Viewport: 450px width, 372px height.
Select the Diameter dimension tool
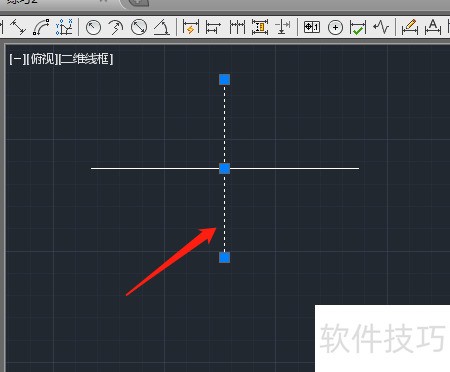139,27
